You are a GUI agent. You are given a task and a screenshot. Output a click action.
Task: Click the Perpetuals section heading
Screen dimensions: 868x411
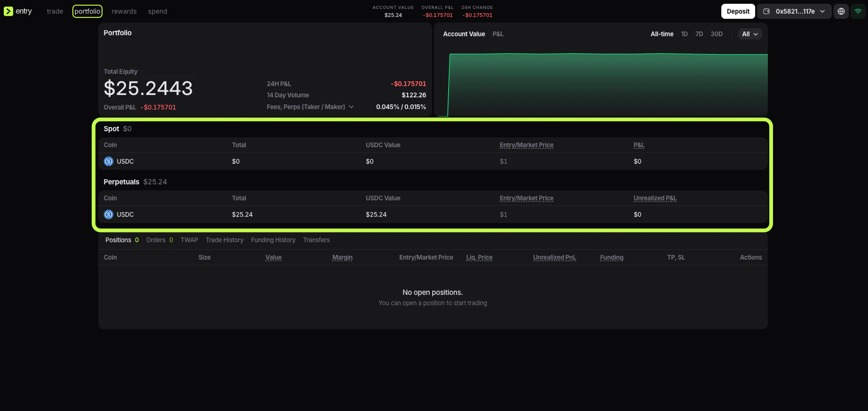pos(121,182)
